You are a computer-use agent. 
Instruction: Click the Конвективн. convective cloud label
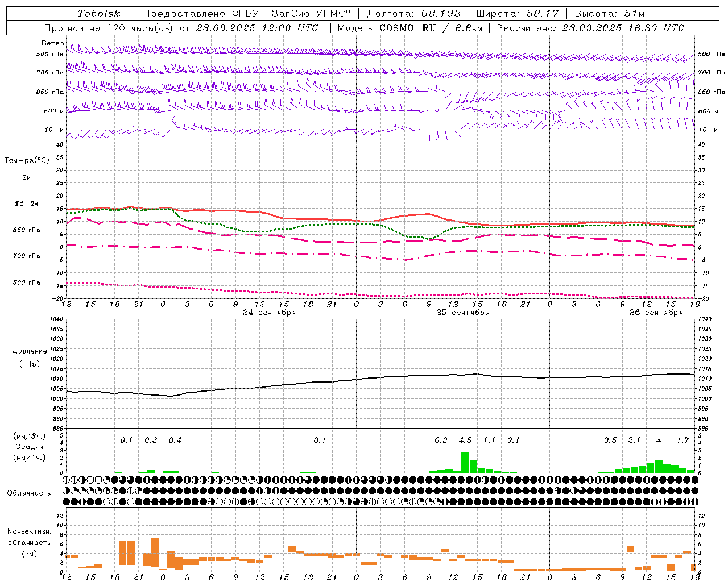(29, 531)
